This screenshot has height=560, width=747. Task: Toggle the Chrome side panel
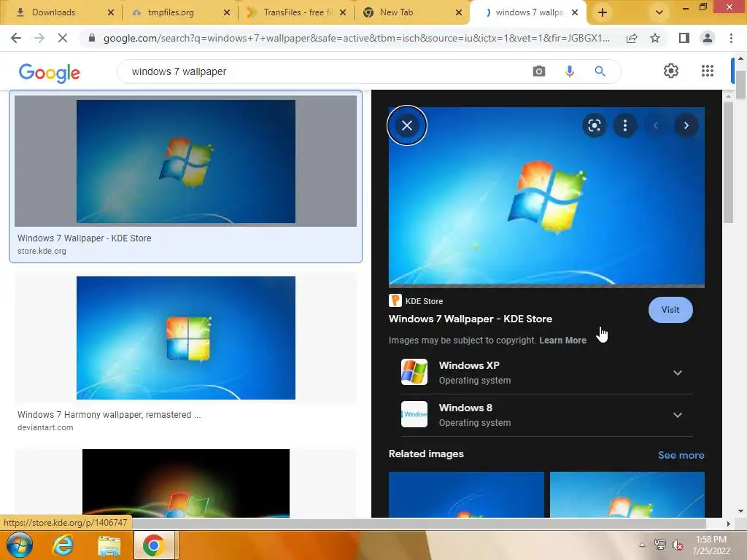tap(684, 38)
